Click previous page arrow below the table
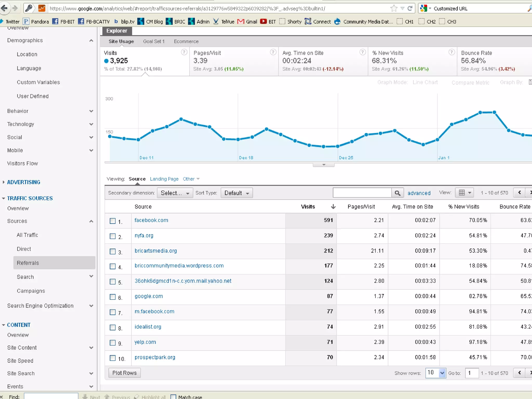The height and width of the screenshot is (399, 532). [x=520, y=373]
